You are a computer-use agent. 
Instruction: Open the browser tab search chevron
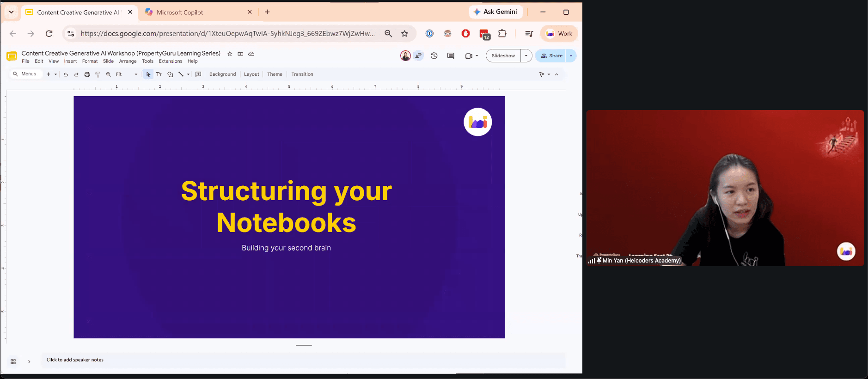tap(11, 12)
